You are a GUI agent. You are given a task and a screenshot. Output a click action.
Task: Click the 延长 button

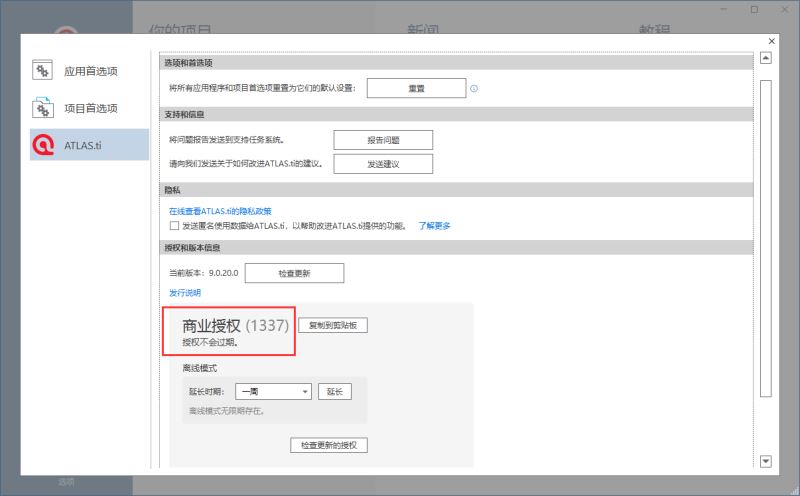tap(335, 391)
